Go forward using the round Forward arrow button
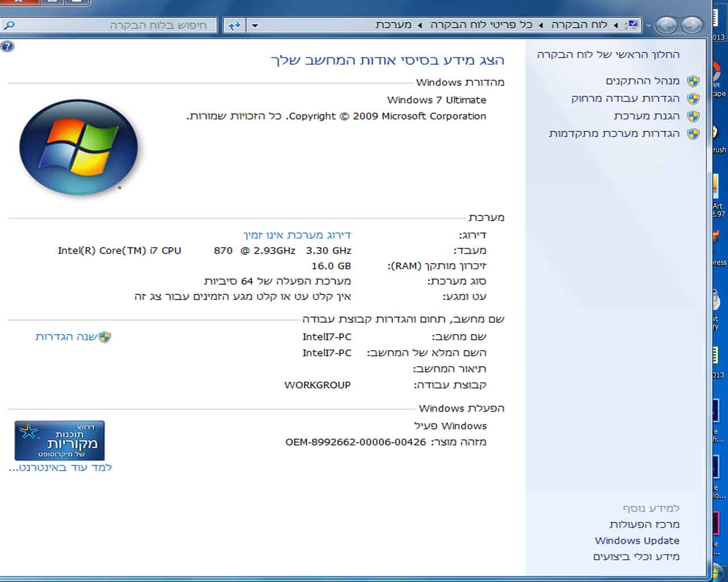 coord(667,25)
